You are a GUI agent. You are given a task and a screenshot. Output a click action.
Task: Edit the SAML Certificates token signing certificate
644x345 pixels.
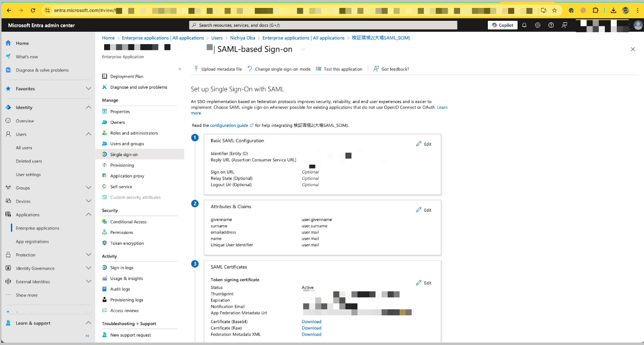click(x=424, y=283)
